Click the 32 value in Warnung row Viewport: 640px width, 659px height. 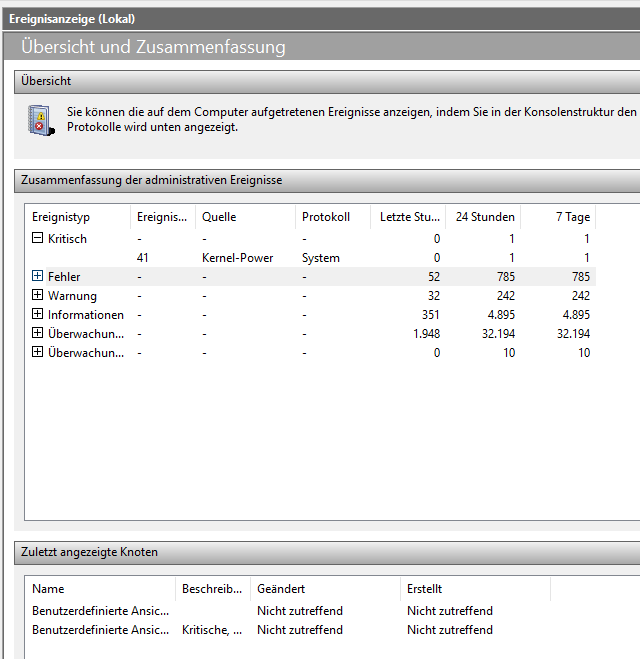point(434,296)
